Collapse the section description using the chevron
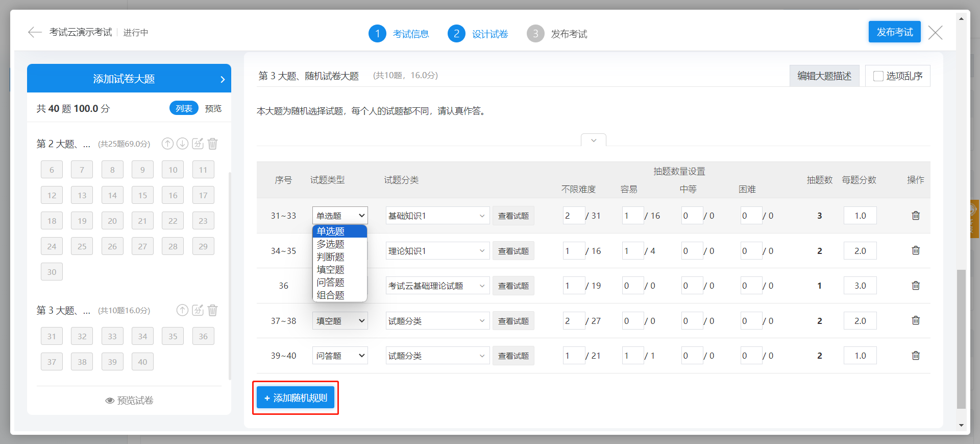This screenshot has height=444, width=980. pyautogui.click(x=594, y=140)
